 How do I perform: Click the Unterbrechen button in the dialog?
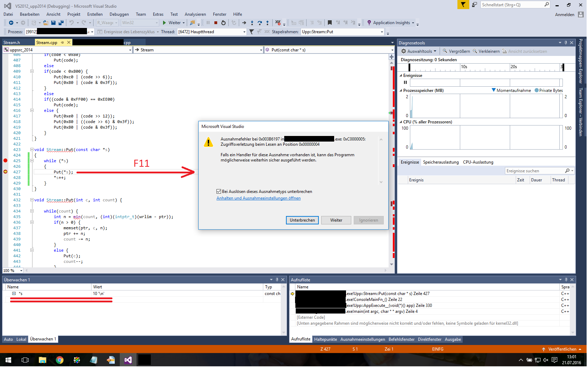pyautogui.click(x=302, y=220)
